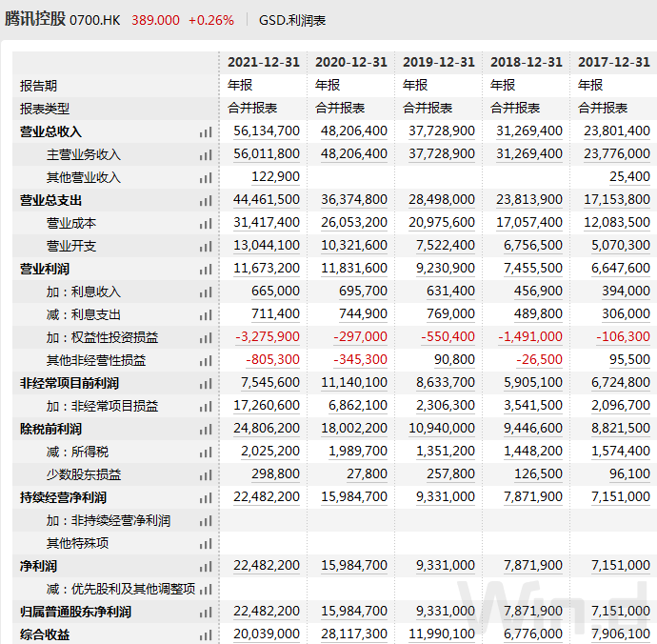Select 2019 利息支出 value 769,000
Image resolution: width=657 pixels, height=644 pixels.
tap(450, 313)
